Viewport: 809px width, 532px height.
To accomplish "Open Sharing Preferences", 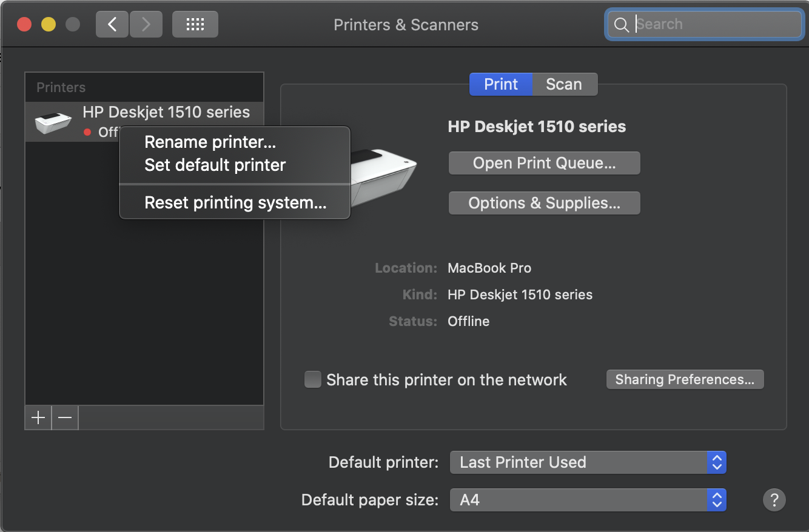I will tap(685, 379).
